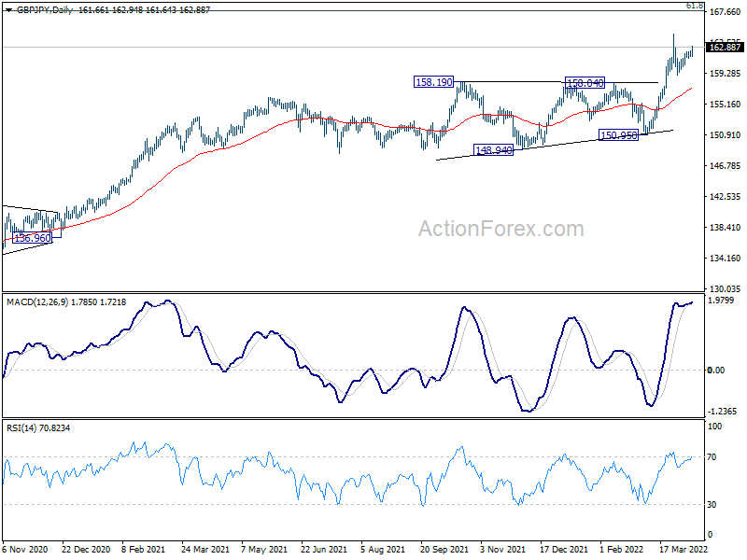Click the 24 Mar 2021 date label
The width and height of the screenshot is (747, 560).
[205, 549]
